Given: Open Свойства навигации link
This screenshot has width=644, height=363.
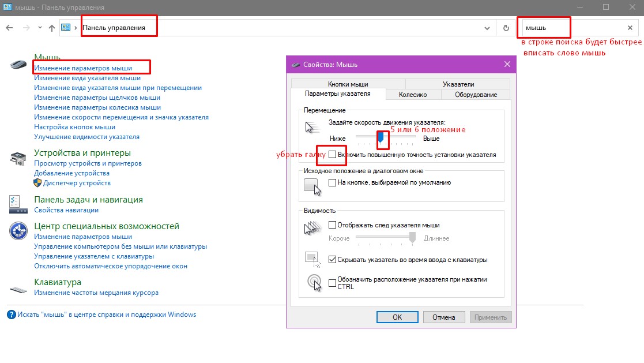Looking at the screenshot, I should 66,211.
